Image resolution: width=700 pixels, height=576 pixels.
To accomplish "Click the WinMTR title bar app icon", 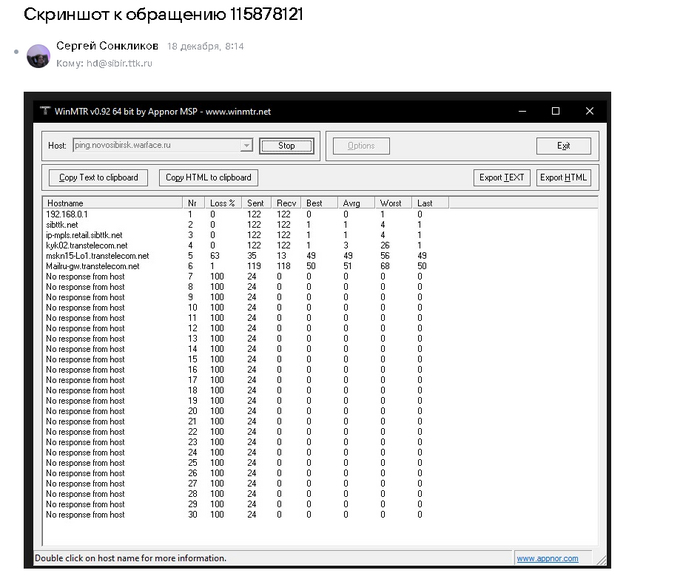I will click(x=45, y=111).
